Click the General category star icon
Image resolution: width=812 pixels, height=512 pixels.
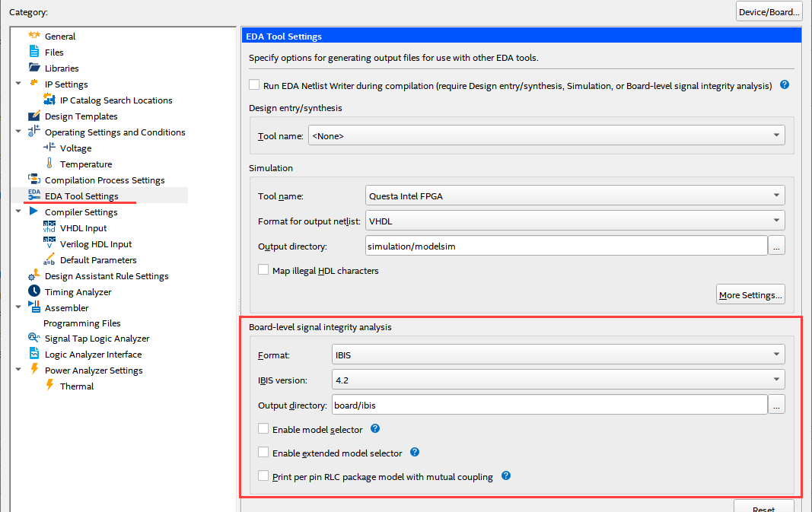tap(34, 35)
